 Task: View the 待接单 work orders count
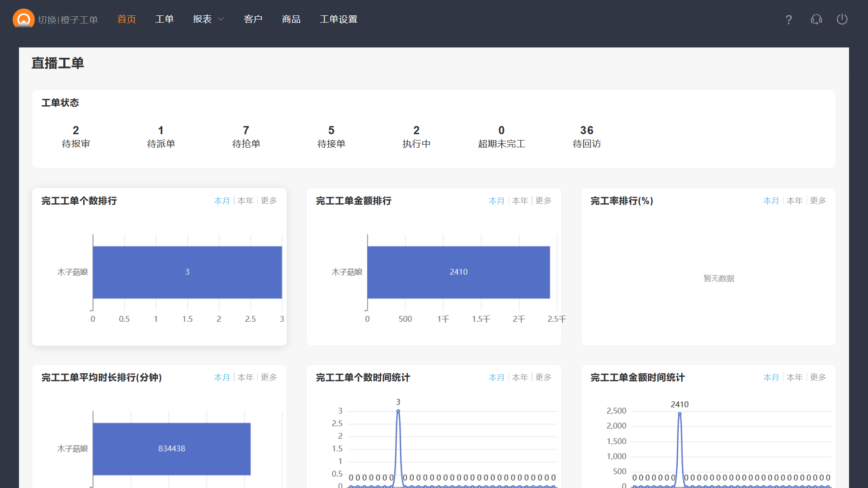point(331,136)
